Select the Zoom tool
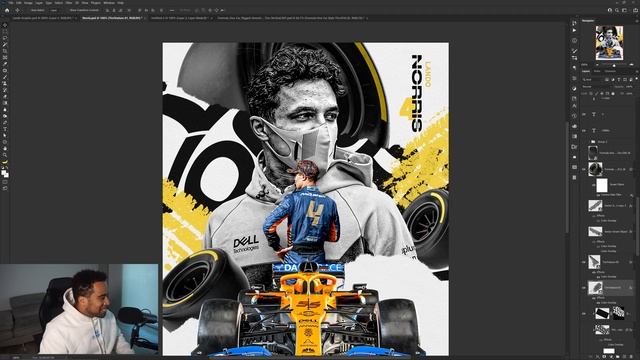Image resolution: width=640 pixels, height=360 pixels. (4, 156)
